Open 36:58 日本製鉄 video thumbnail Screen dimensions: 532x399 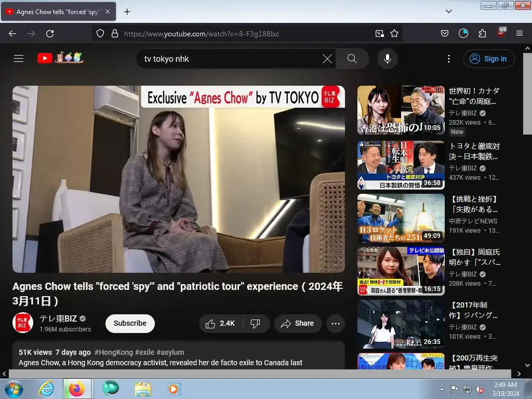(401, 165)
